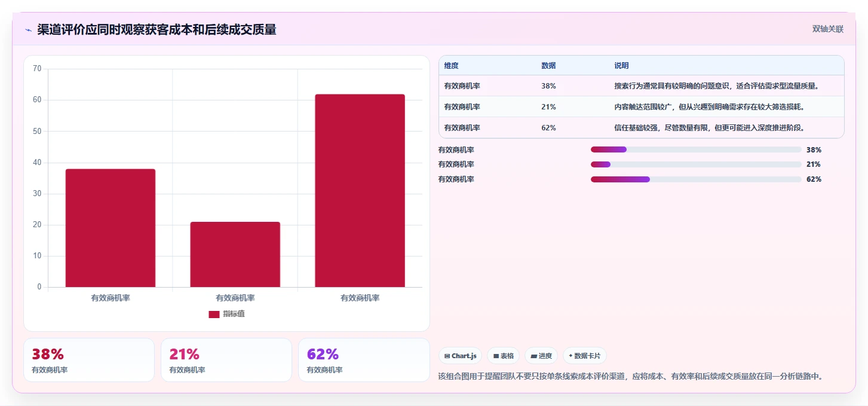The height and width of the screenshot is (406, 868).
Task: Select the Chart.js tag pill
Action: coord(460,356)
